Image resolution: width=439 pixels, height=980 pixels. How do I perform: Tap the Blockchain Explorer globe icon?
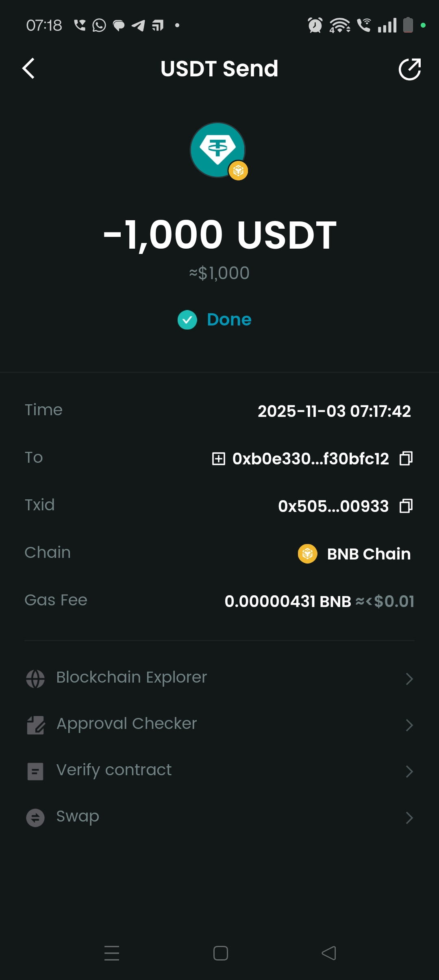click(35, 679)
